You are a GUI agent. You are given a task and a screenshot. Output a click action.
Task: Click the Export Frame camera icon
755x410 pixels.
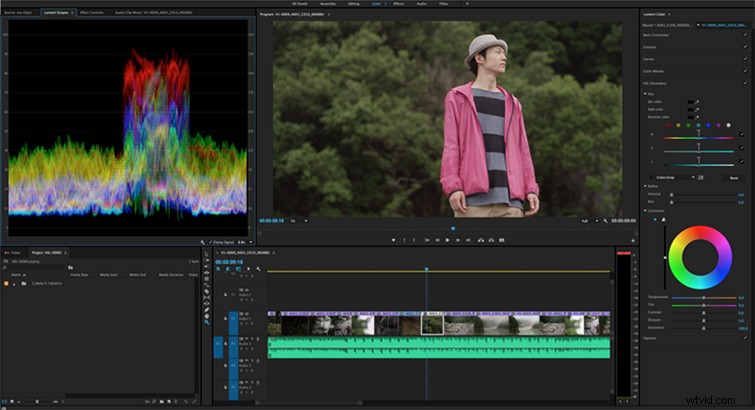click(x=502, y=240)
